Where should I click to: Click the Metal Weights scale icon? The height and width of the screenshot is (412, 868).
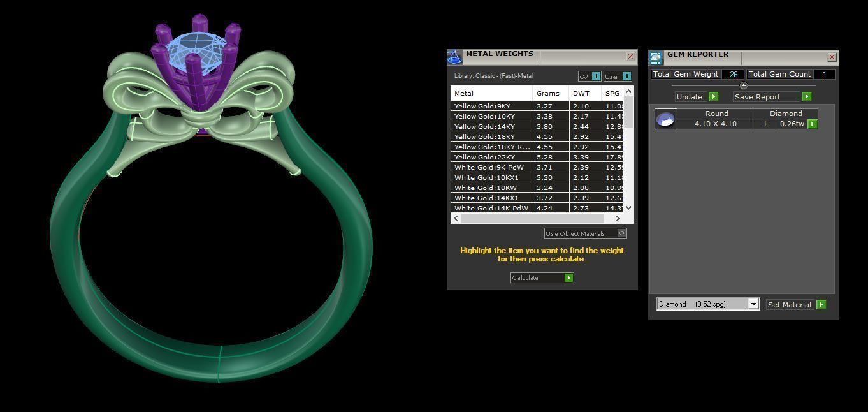454,57
